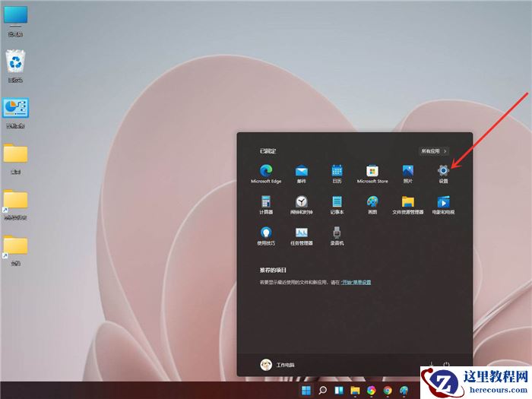The image size is (532, 399).
Task: Click the Windows Start button on taskbar
Action: [306, 390]
